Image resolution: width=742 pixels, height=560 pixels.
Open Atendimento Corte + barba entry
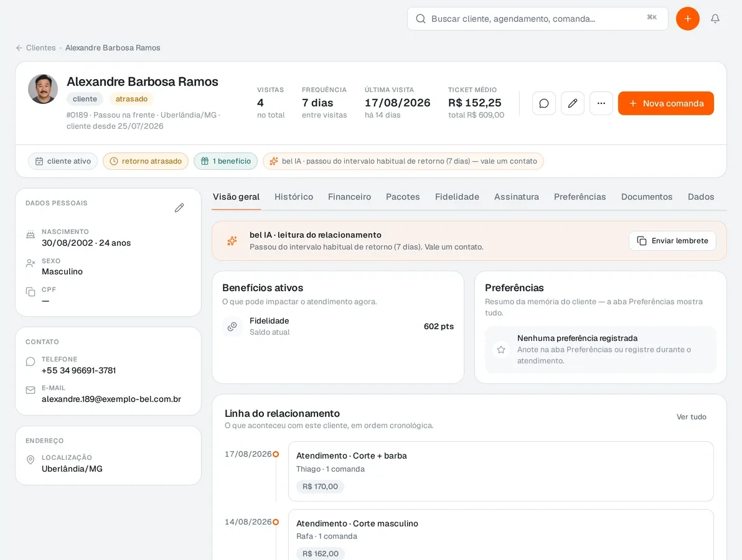[500, 471]
